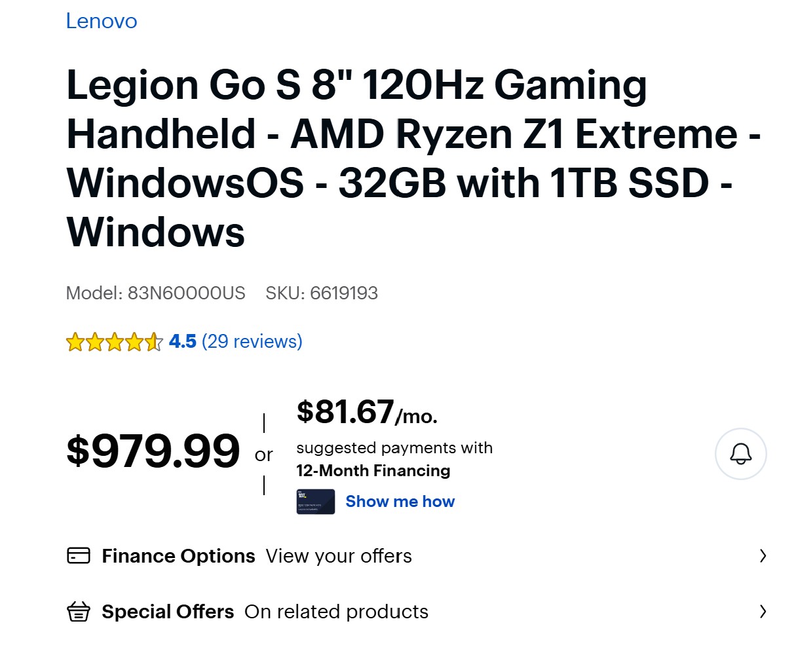
Task: Click the Finance Options credit card icon
Action: coord(79,555)
